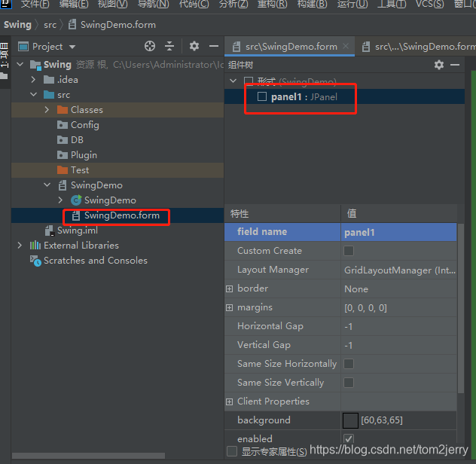Minimize the component tree panel
476x464 pixels.
point(455,65)
